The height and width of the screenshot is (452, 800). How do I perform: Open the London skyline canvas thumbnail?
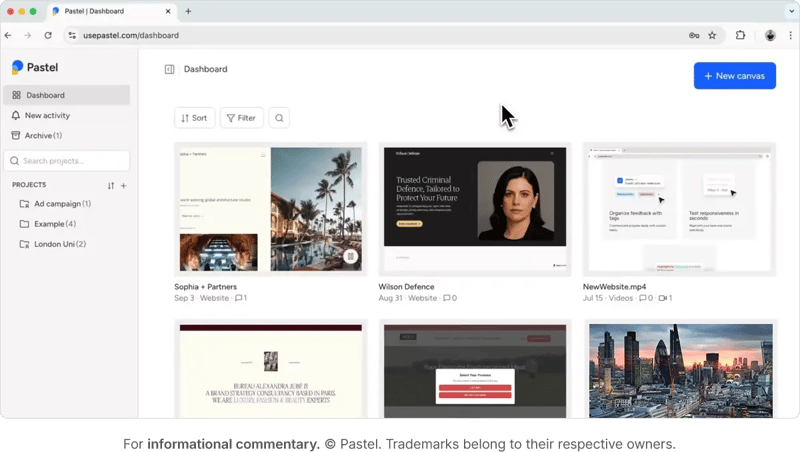click(680, 369)
